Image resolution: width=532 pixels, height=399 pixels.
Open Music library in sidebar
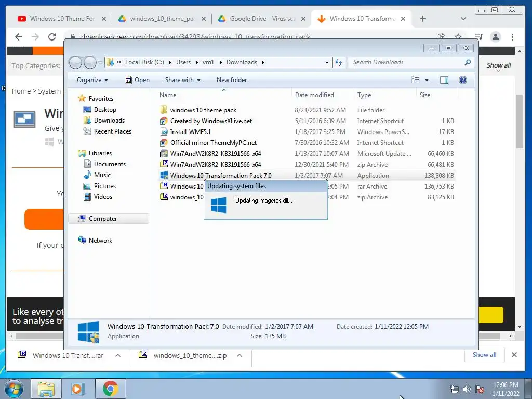coord(102,175)
